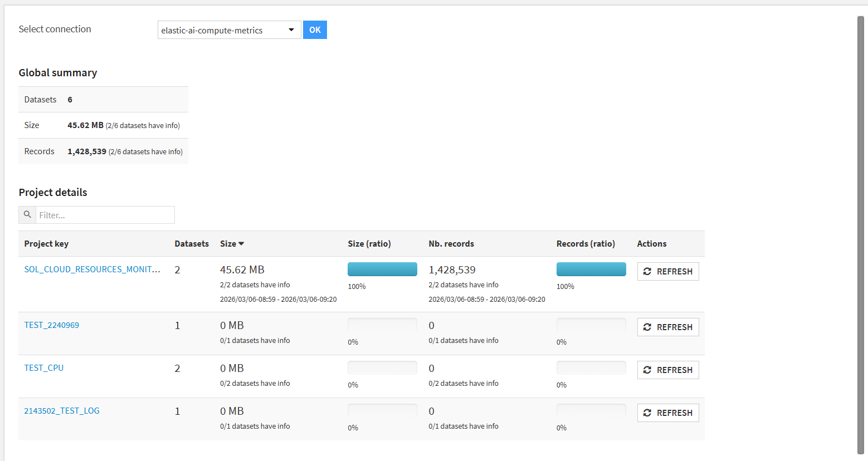Click the 100% records ratio bar for SOL_CLOUD
The height and width of the screenshot is (461, 868).
pyautogui.click(x=591, y=269)
